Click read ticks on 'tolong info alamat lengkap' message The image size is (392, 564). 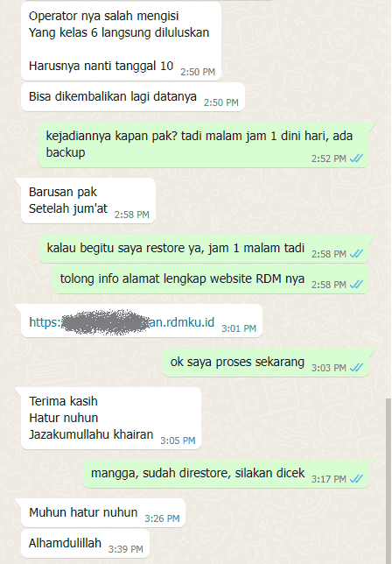coord(356,284)
